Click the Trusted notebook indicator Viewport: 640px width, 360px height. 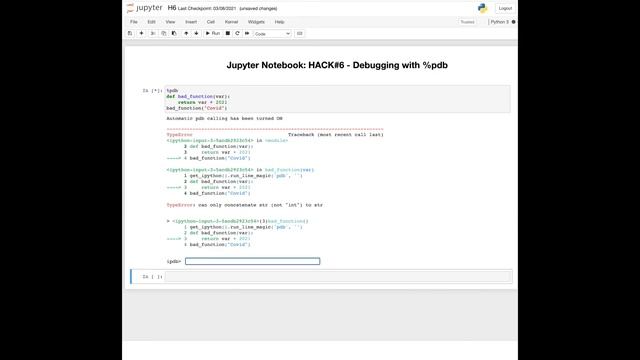(467, 22)
